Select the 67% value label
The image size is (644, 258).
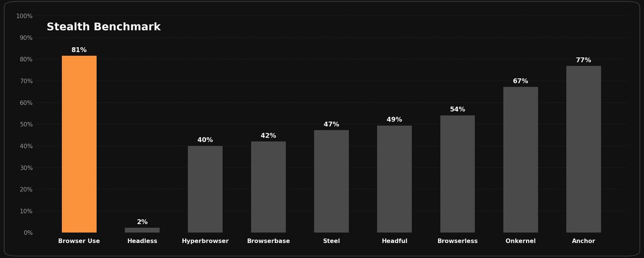coord(521,81)
